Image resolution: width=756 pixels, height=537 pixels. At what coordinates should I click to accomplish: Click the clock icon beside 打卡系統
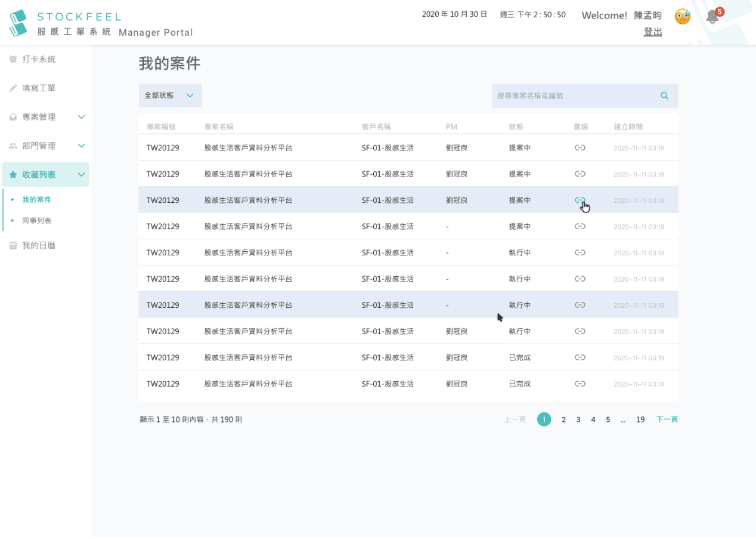(x=13, y=60)
